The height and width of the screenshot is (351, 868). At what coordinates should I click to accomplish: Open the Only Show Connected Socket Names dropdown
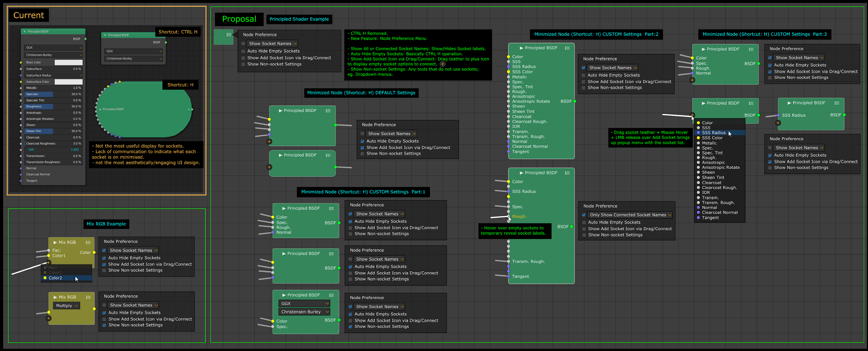click(x=630, y=215)
